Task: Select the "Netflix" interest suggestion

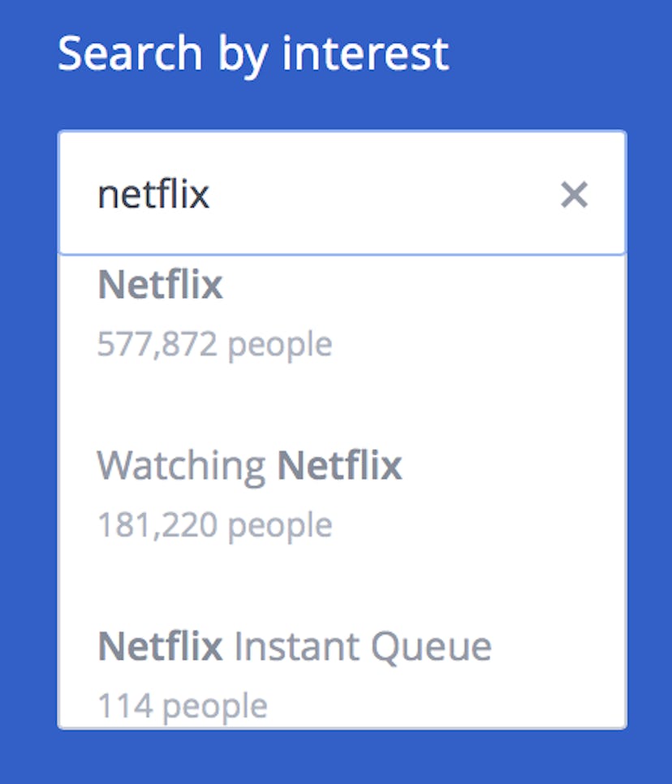Action: point(160,286)
